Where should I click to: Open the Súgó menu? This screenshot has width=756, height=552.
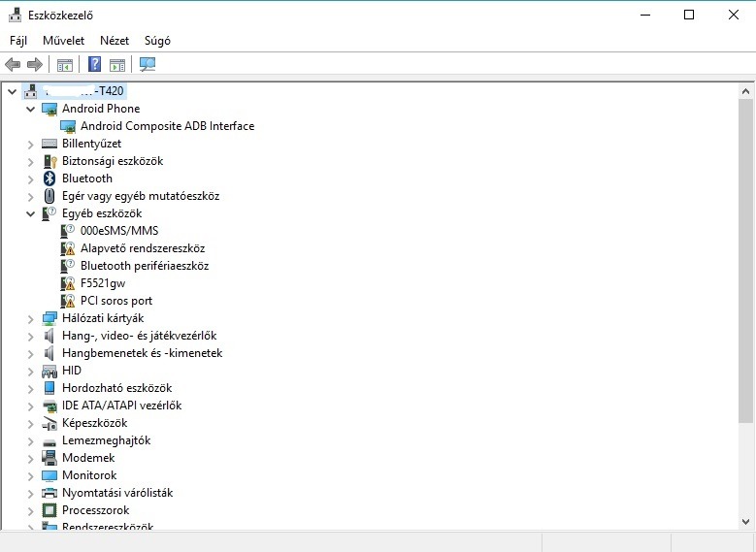(x=157, y=41)
